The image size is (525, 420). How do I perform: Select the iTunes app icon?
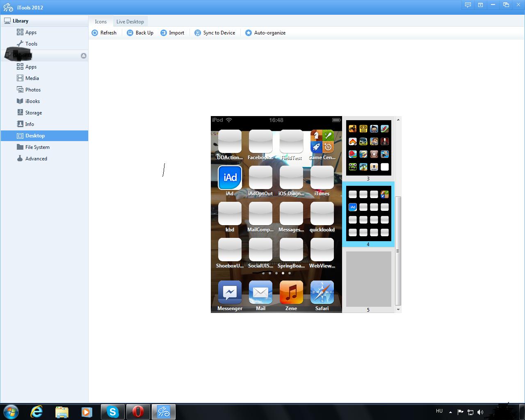point(322,178)
